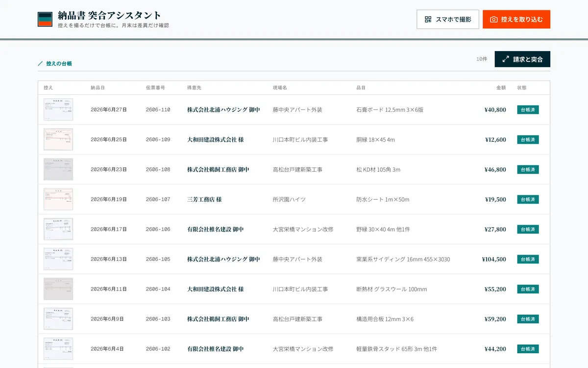This screenshot has height=368, width=588.
Task: Open thumbnail for slip 2606-109
Action: (58, 139)
